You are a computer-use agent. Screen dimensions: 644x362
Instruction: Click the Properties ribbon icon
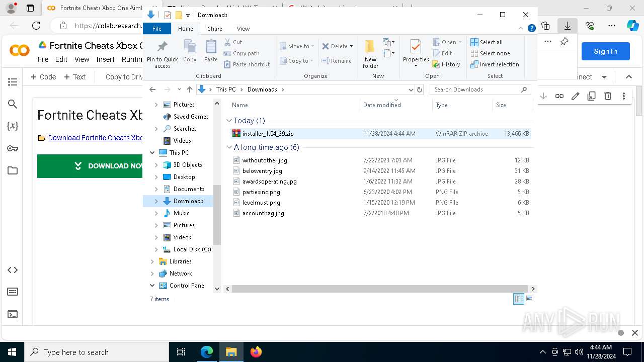point(416,47)
